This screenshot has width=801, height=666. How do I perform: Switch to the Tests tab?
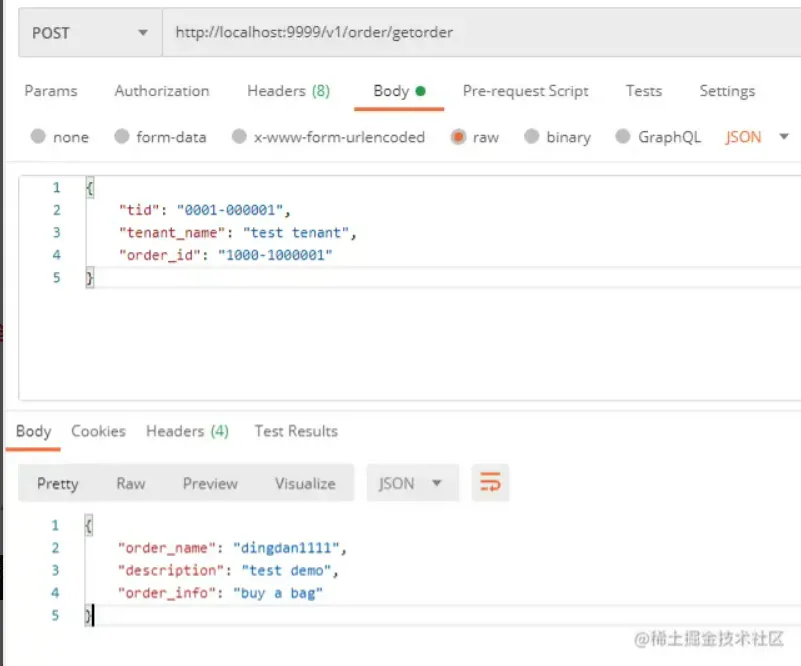coord(644,91)
